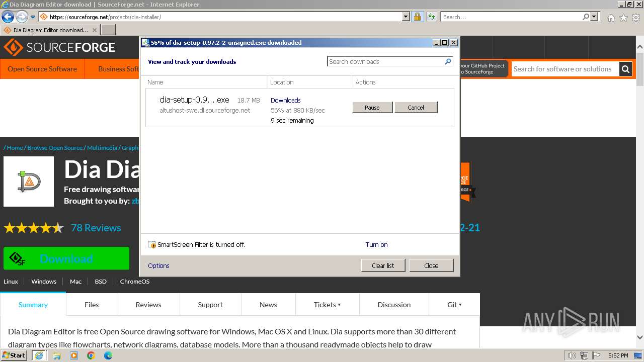Select the BSD platform link

tap(101, 282)
